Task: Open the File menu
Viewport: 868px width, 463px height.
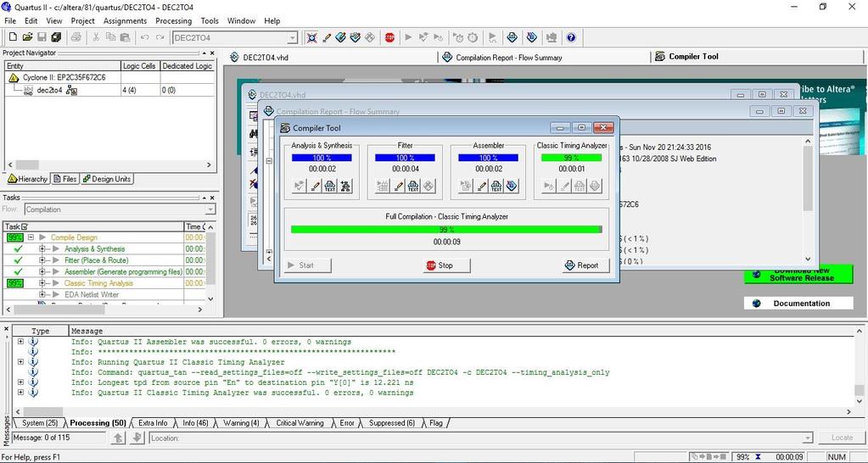Action: click(10, 21)
